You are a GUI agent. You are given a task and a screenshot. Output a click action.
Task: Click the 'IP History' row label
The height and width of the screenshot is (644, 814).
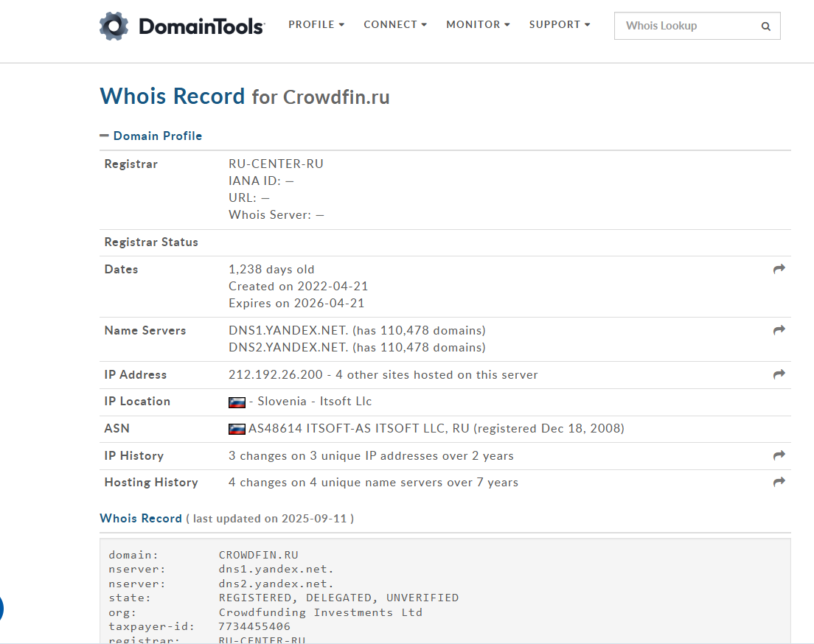[x=134, y=455]
